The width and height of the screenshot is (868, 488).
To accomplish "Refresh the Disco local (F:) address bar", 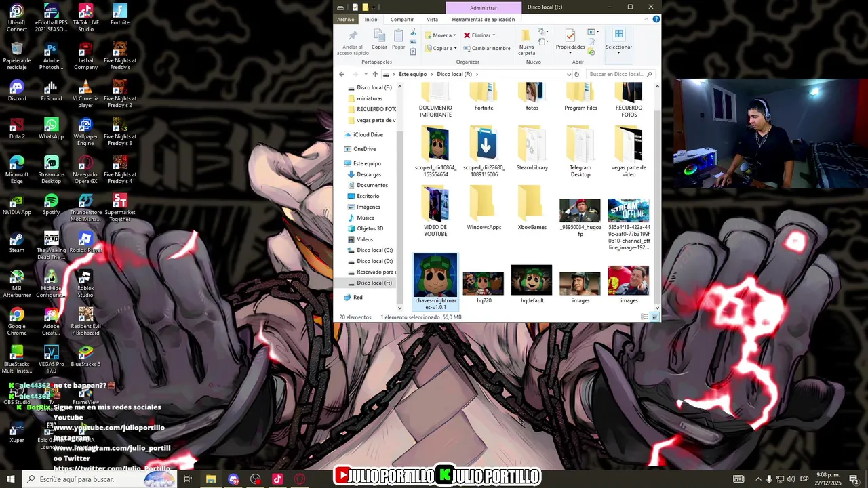I will (x=577, y=74).
